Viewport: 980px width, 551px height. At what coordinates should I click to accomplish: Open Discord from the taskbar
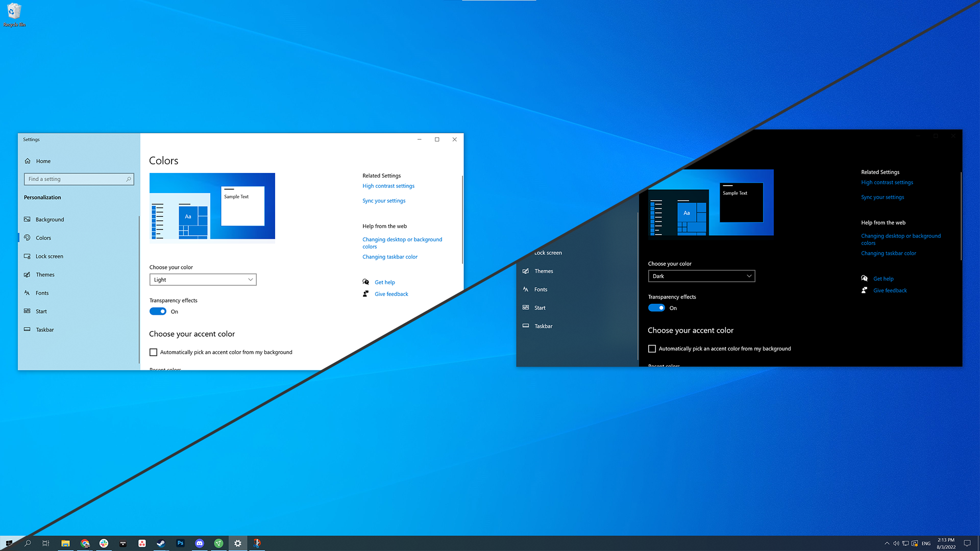[199, 543]
